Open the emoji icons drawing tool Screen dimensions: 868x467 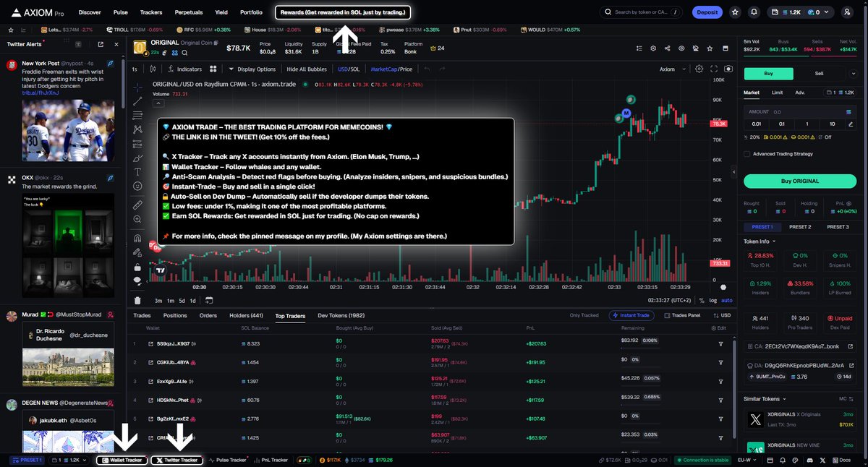pos(137,187)
